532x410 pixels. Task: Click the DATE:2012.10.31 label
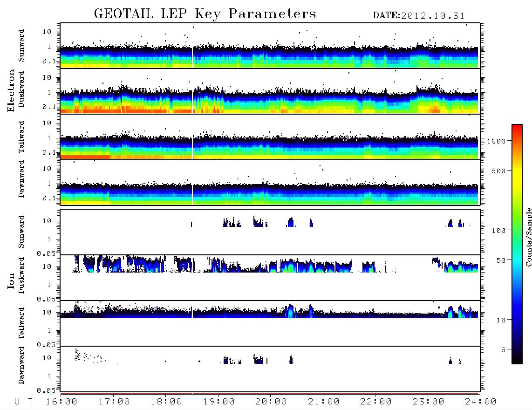click(x=419, y=16)
